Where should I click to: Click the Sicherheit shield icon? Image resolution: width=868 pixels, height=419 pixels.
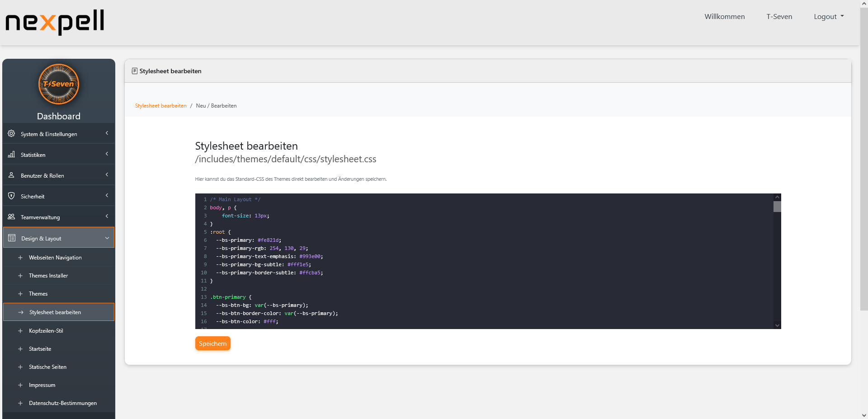tap(11, 196)
